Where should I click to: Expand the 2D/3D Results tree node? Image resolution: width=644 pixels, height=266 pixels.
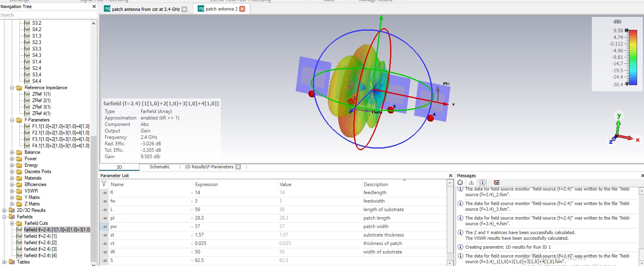[4, 210]
